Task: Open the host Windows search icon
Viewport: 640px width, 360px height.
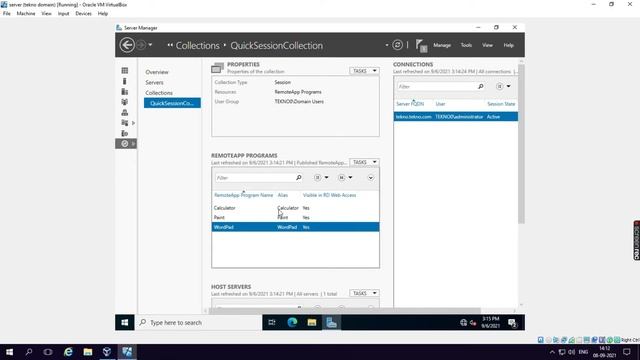Action: 29,352
